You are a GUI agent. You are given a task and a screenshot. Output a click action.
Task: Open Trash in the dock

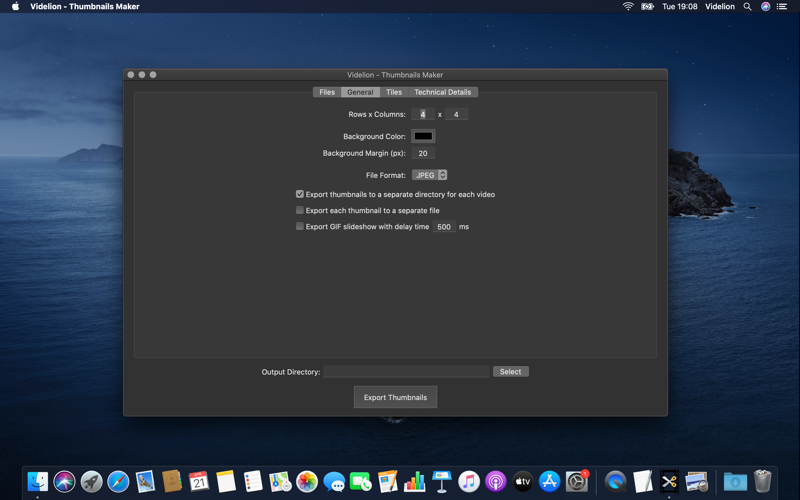click(x=762, y=481)
